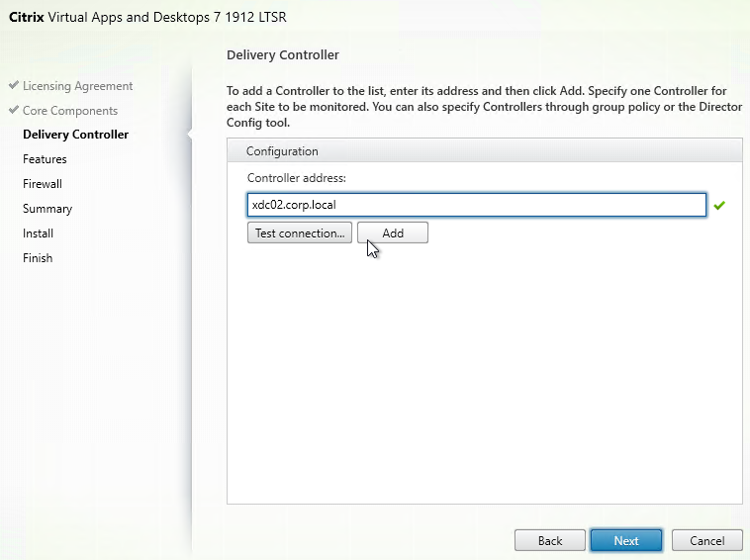Proceed by clicking the Next button

point(625,540)
